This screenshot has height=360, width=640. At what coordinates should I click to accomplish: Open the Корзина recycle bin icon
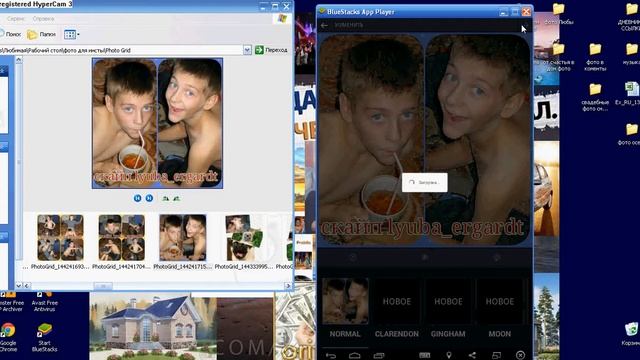tap(631, 334)
